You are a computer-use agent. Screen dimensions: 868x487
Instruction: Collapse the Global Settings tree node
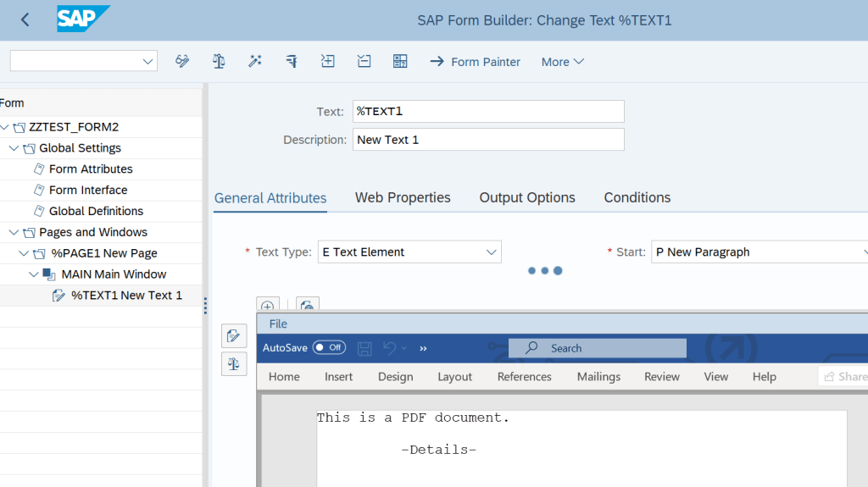(x=14, y=148)
